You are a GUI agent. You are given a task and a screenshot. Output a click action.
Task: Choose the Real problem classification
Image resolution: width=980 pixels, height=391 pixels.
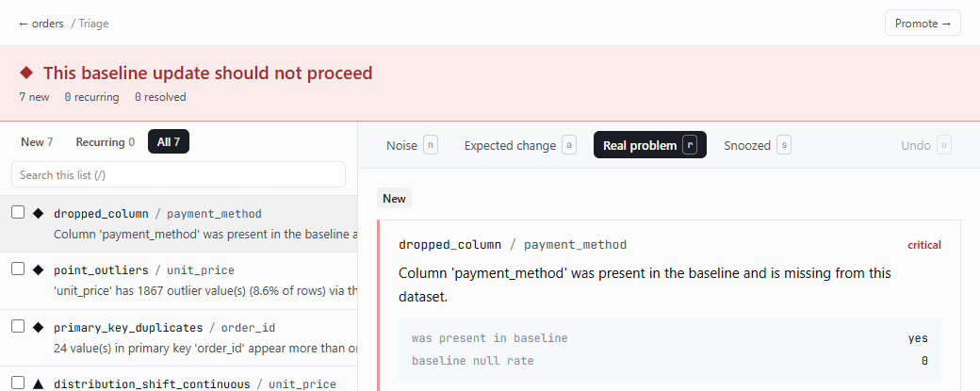(650, 145)
